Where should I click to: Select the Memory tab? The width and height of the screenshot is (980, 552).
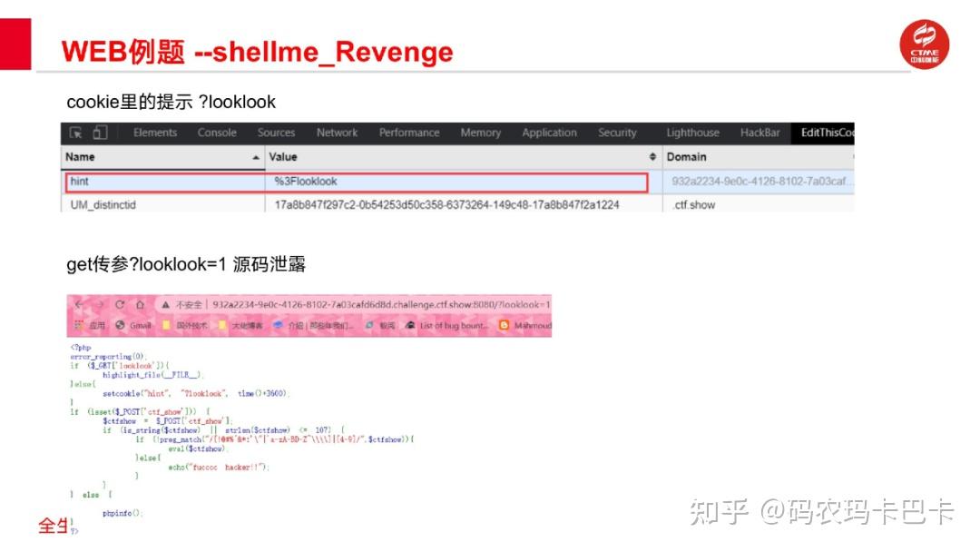tap(481, 133)
